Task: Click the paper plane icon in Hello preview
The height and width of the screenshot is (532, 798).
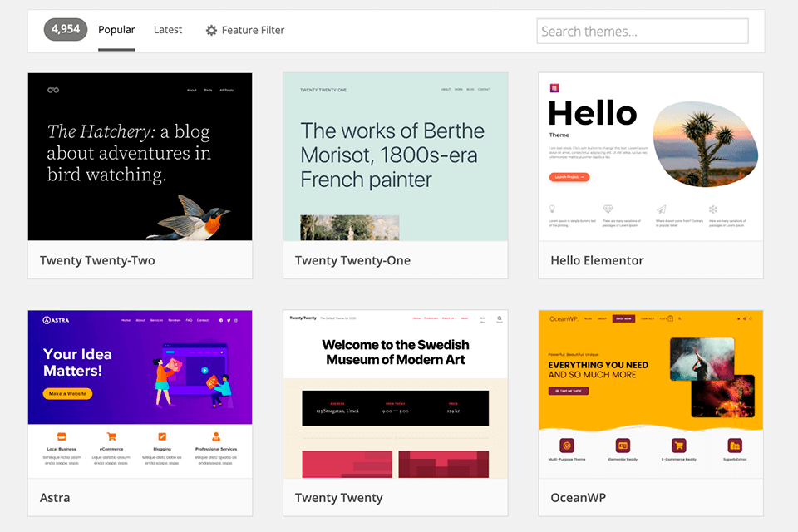Action: (661, 209)
